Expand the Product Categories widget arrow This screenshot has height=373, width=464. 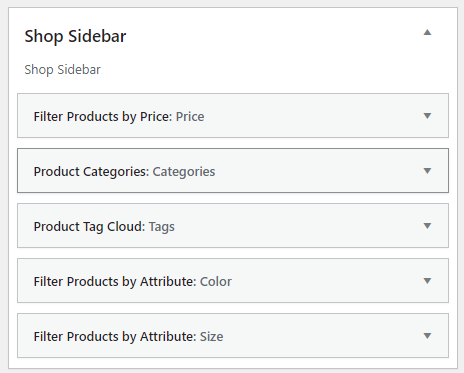(427, 171)
